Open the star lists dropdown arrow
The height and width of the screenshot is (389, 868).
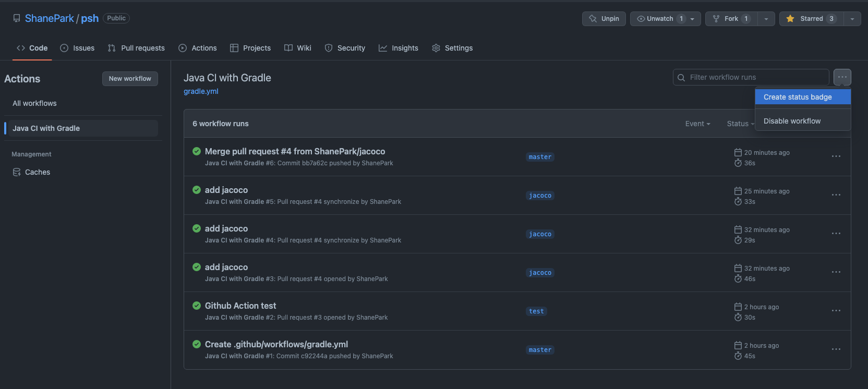[x=852, y=19]
